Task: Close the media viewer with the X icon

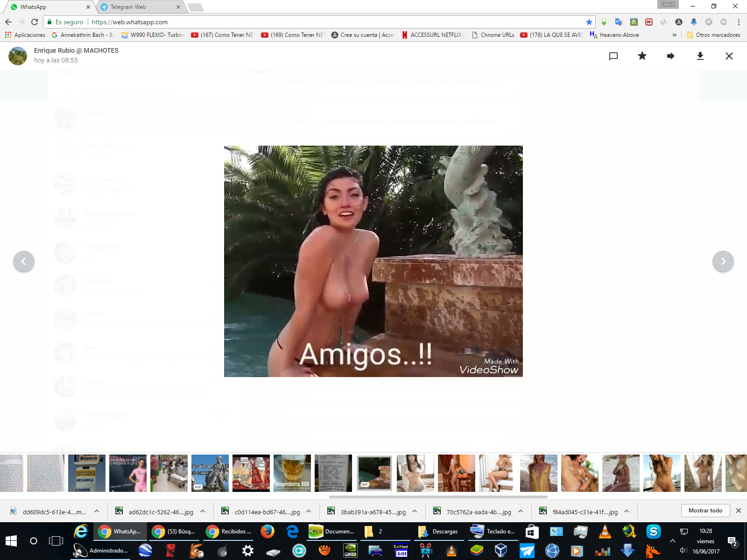Action: [x=729, y=56]
